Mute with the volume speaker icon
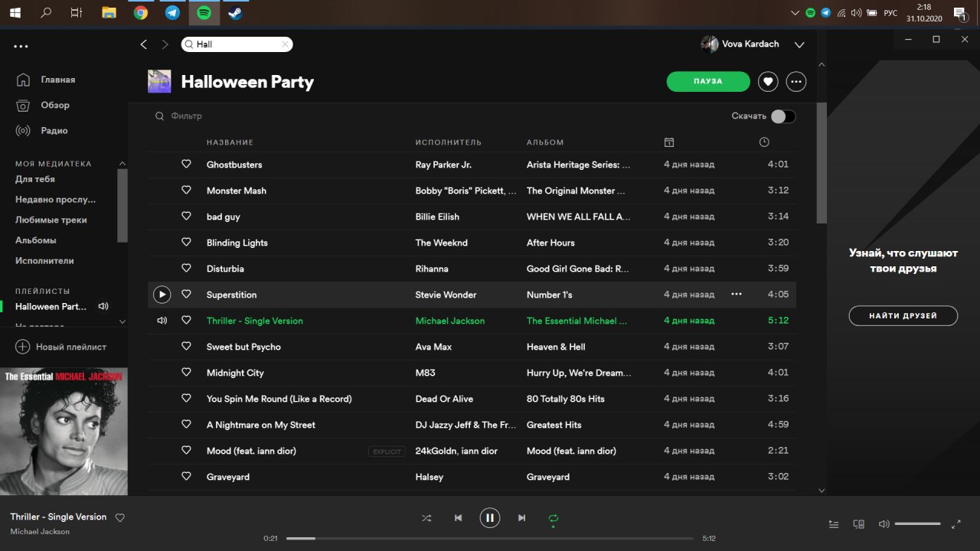This screenshot has width=980, height=551. point(884,524)
